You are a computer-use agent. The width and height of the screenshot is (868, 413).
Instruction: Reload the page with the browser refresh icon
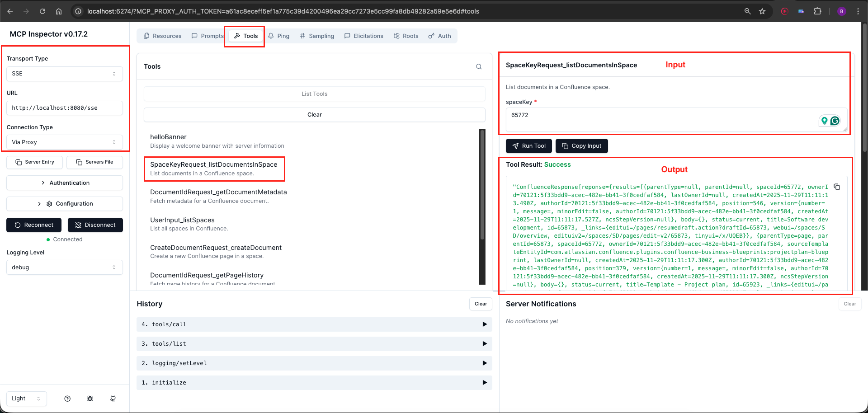(x=42, y=11)
